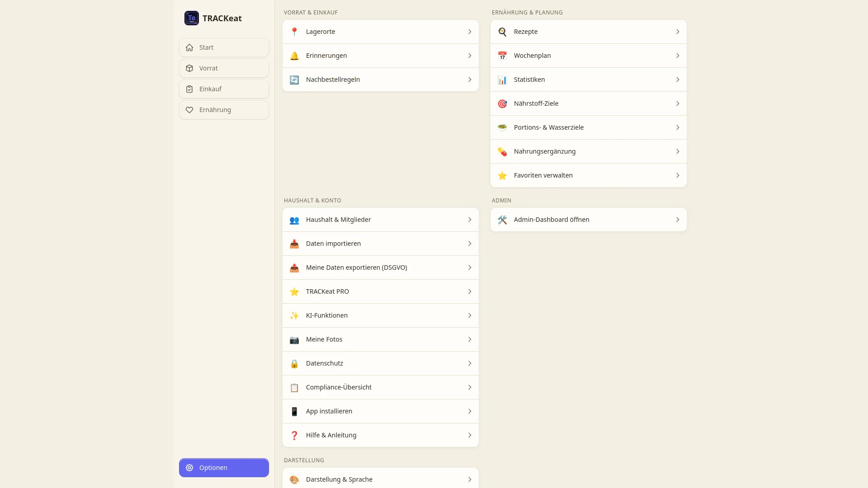The width and height of the screenshot is (868, 488).
Task: Click chevron on Haushalt & Mitglieder row
Action: pos(470,220)
